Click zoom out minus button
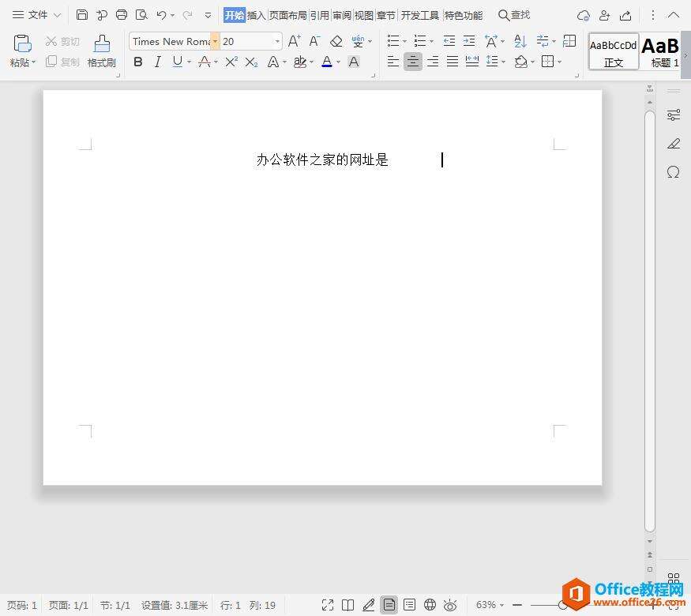 tap(517, 605)
